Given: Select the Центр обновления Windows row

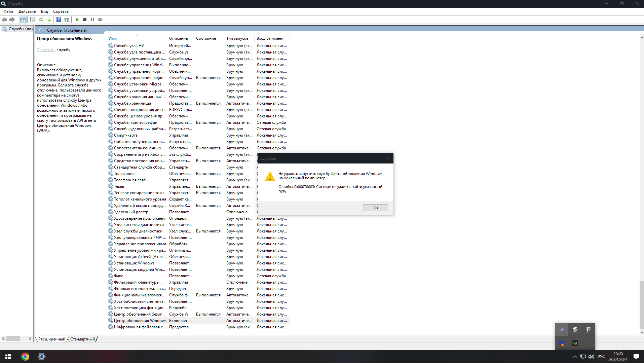Looking at the screenshot, I should pos(198,321).
